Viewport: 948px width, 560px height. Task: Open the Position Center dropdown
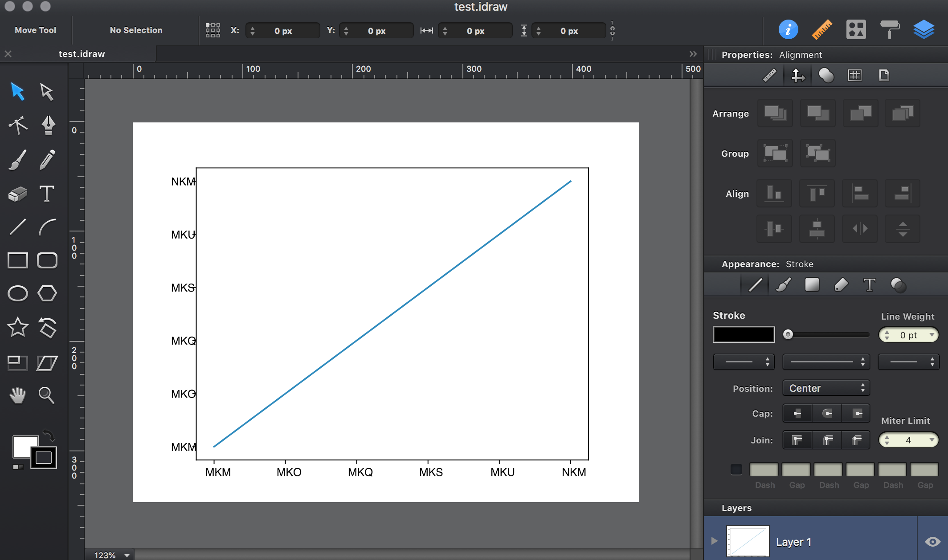click(x=826, y=388)
